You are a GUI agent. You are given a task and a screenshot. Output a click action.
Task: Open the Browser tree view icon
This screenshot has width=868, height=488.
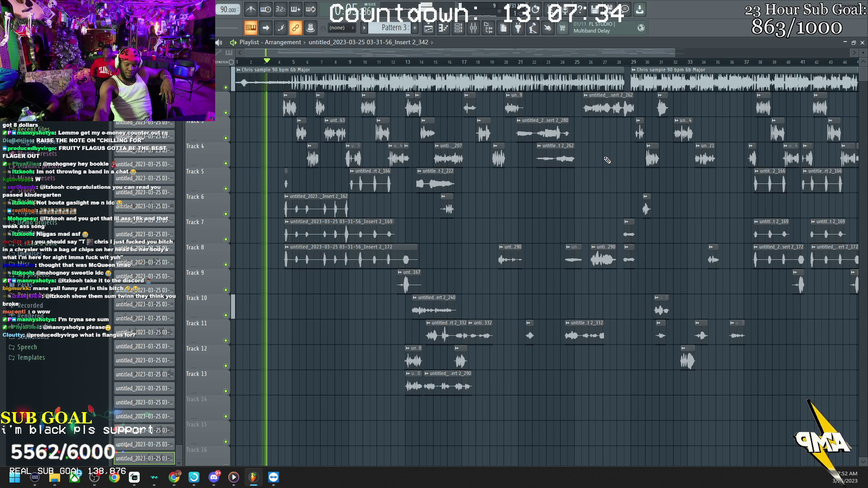pyautogui.click(x=488, y=28)
